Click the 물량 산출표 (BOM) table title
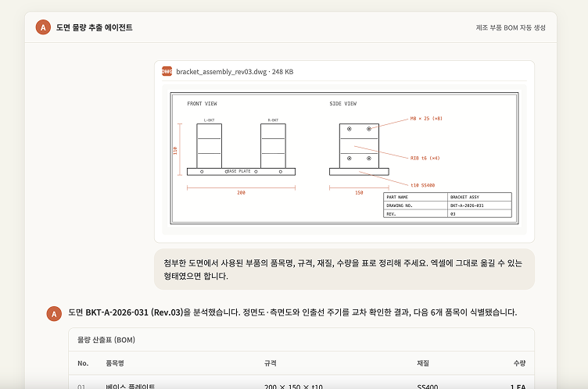The width and height of the screenshot is (588, 389). point(106,340)
